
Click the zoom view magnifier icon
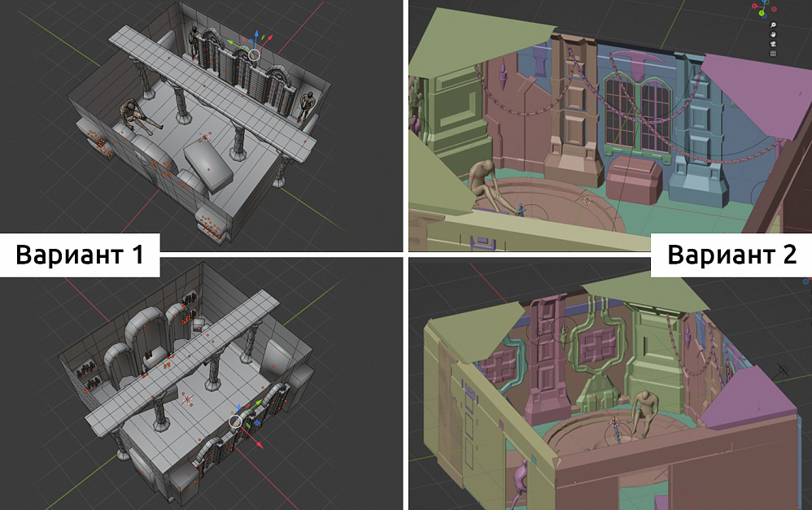coord(773,25)
